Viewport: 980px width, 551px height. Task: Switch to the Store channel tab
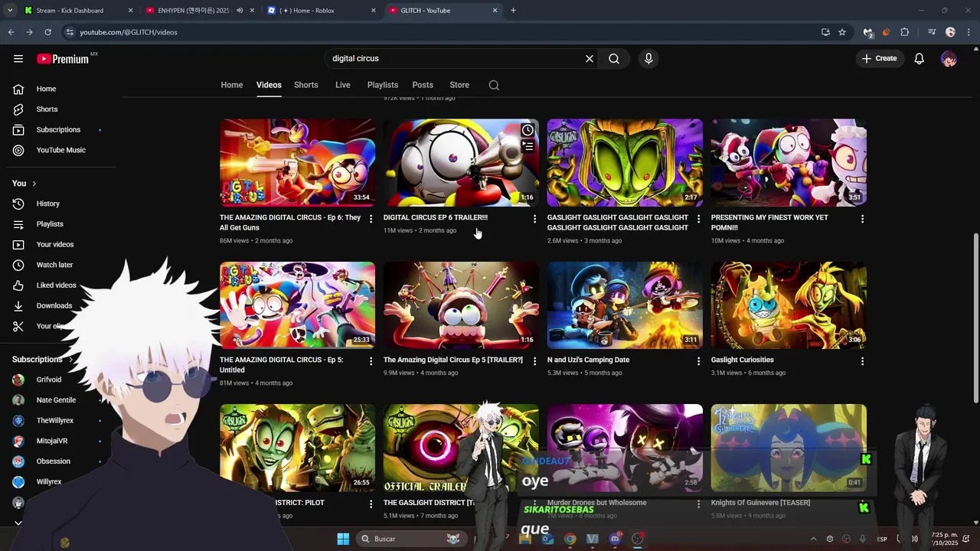pos(459,85)
